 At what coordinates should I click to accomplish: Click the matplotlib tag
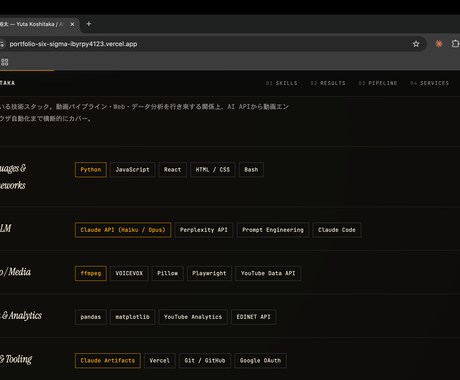coord(132,317)
